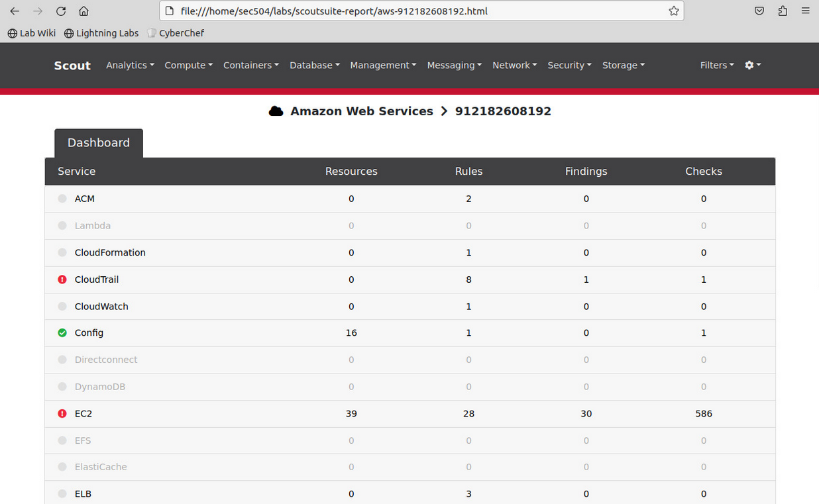The image size is (819, 504).
Task: Open the CloudFormation service link
Action: 110,252
